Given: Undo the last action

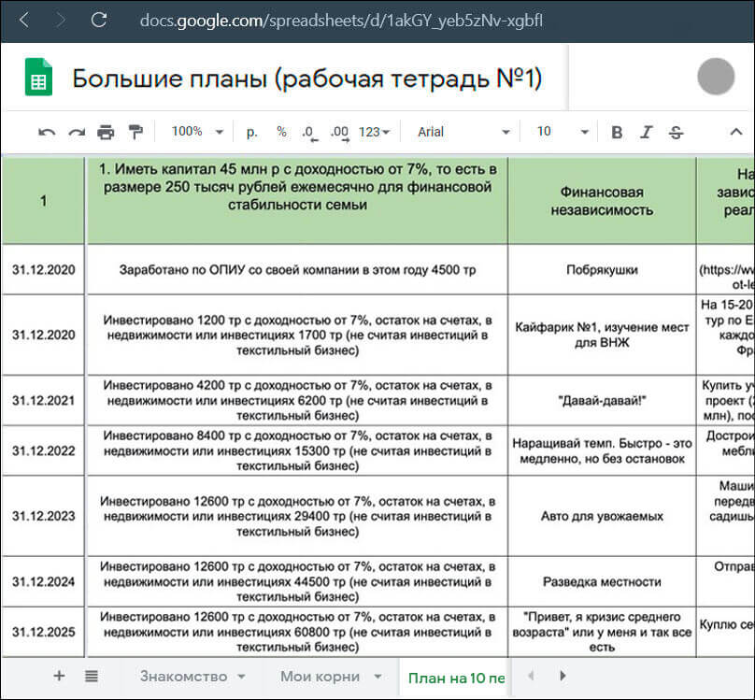Looking at the screenshot, I should [47, 132].
